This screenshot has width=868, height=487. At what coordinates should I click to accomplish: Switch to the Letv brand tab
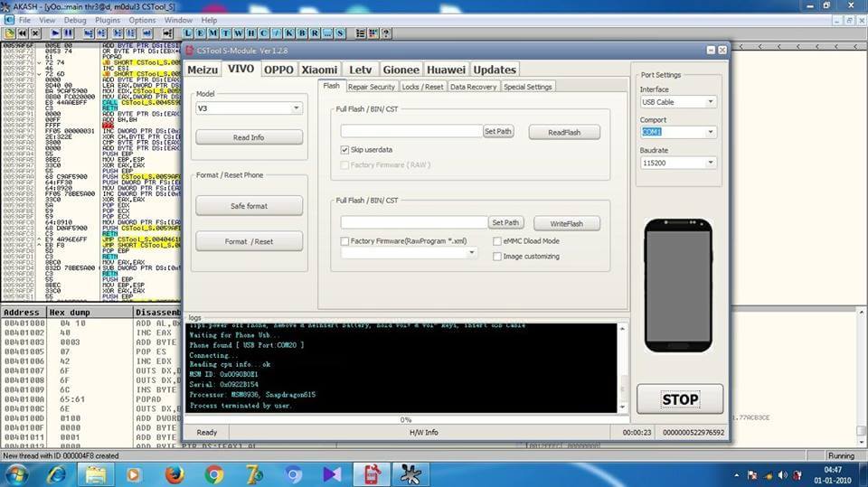(x=360, y=70)
